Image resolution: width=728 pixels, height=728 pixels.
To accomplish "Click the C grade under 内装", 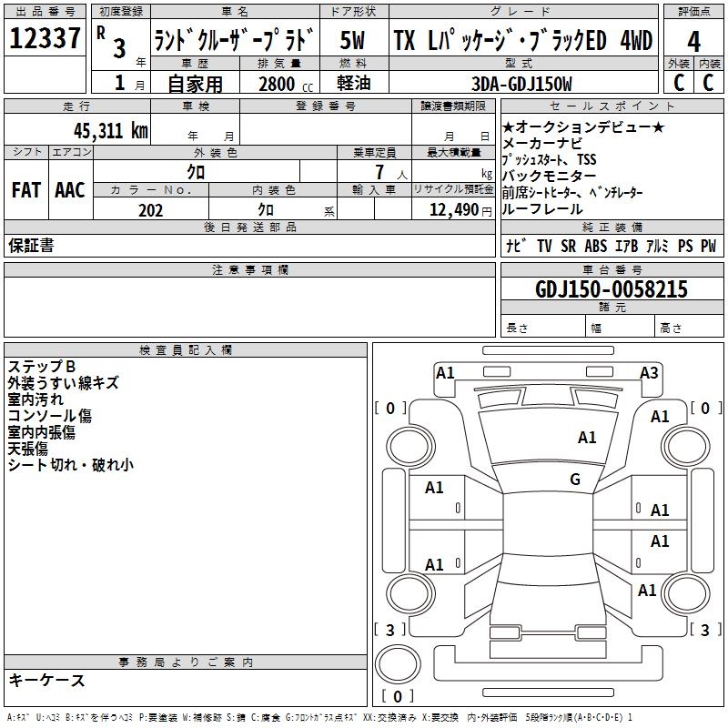I will (708, 83).
